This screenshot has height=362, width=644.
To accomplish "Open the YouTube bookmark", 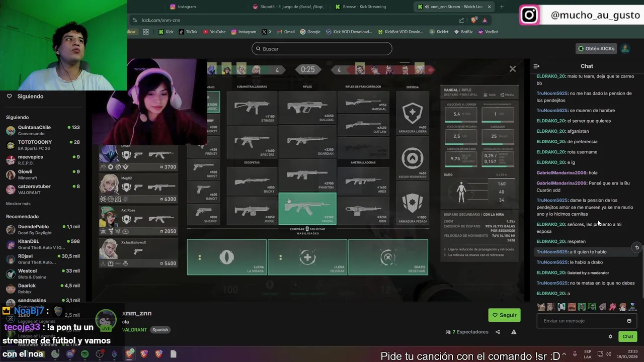I will pos(214,32).
